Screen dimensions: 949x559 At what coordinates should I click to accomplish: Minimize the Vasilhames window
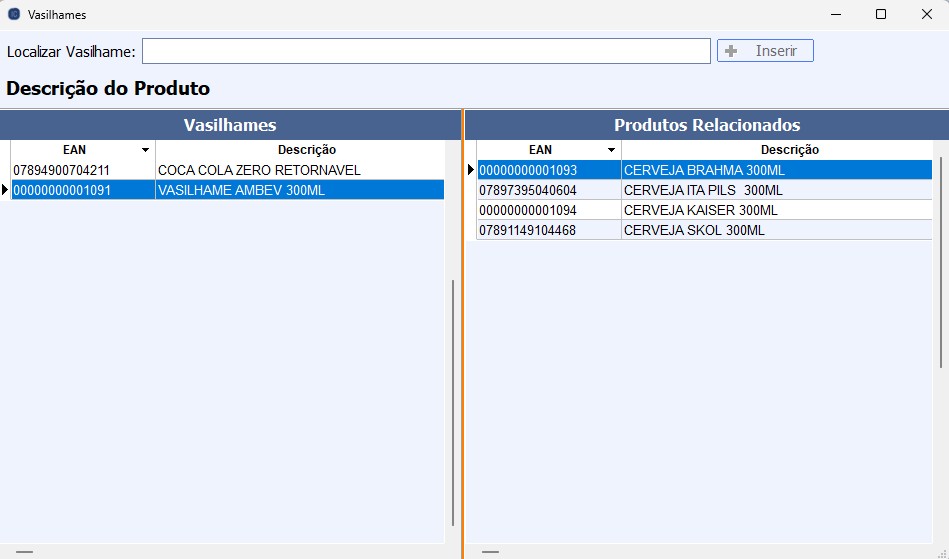point(836,14)
